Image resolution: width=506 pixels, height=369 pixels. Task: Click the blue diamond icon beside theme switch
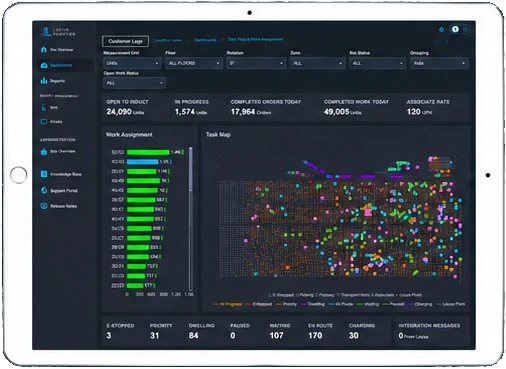[442, 29]
